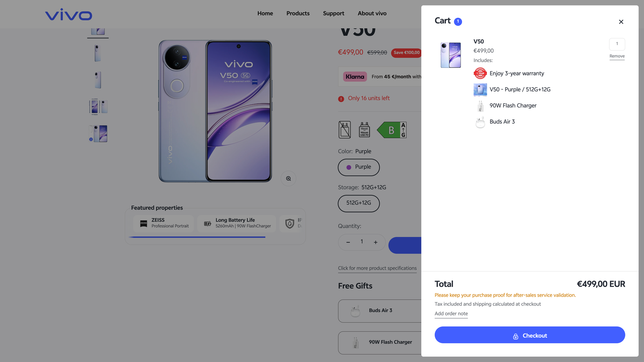Select the 512G+12G storage option
The height and width of the screenshot is (362, 644).
pyautogui.click(x=359, y=203)
